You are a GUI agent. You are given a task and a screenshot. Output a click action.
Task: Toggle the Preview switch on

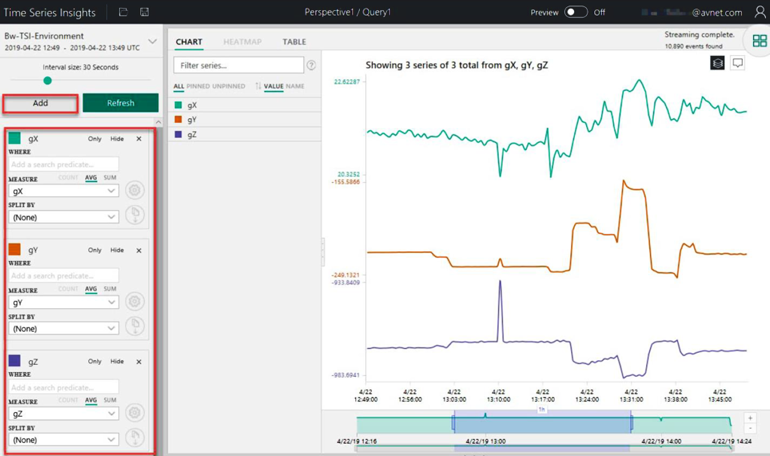pyautogui.click(x=575, y=12)
